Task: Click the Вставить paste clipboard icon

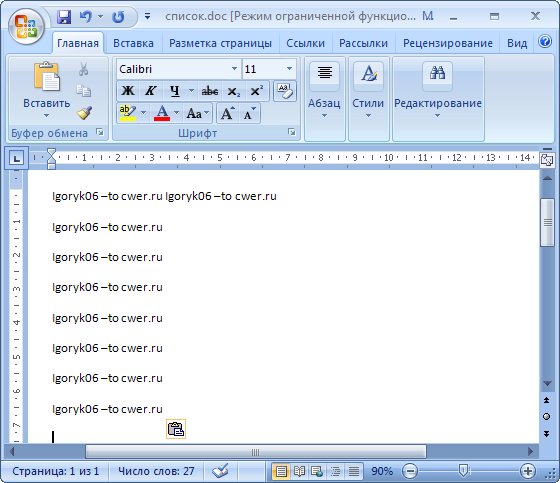Action: coord(46,76)
